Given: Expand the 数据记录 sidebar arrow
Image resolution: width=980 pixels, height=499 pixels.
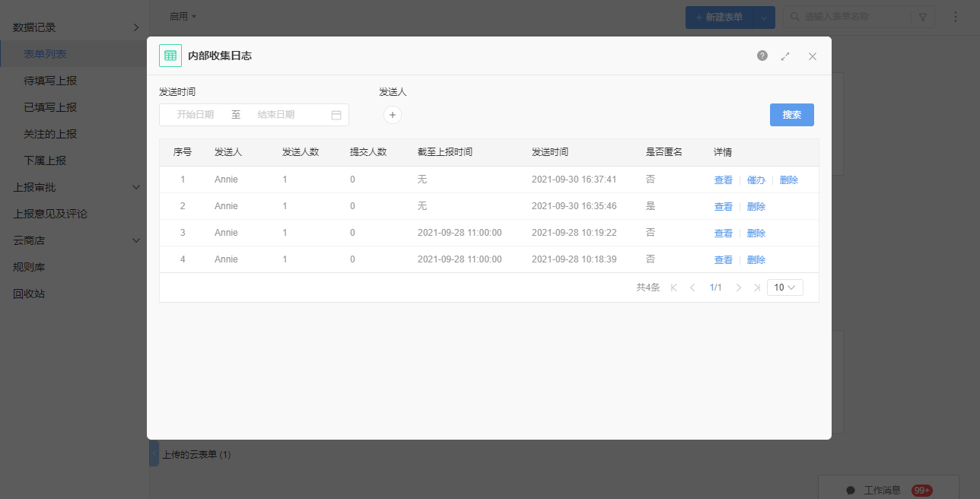Looking at the screenshot, I should [x=136, y=27].
